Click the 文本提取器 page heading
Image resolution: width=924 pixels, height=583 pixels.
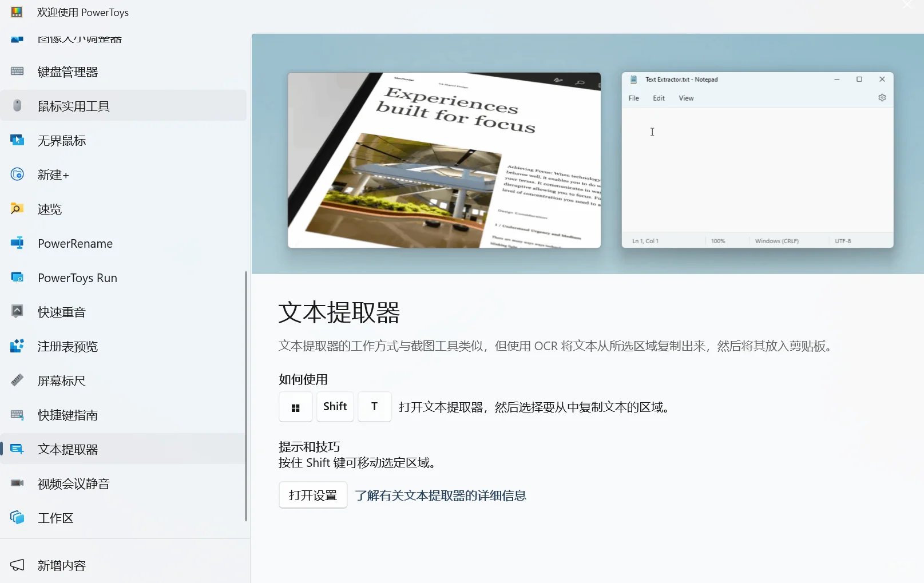tap(339, 312)
